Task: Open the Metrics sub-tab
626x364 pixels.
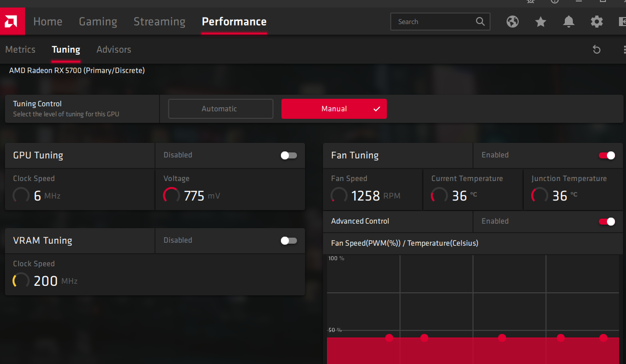Action: click(20, 49)
